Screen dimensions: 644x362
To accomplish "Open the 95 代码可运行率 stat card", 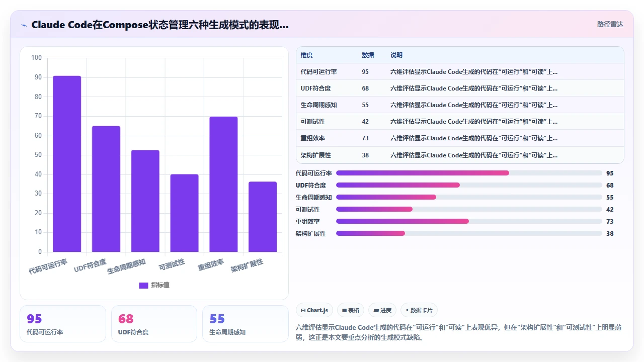I will 63,324.
